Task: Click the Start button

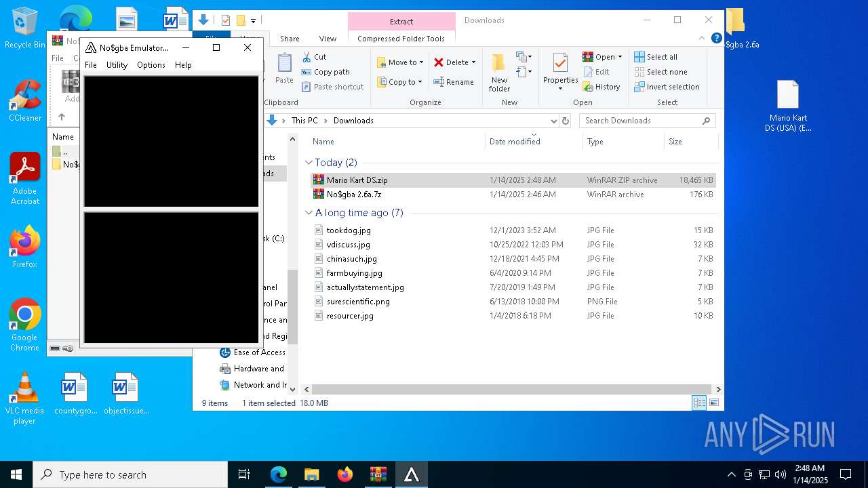Action: pyautogui.click(x=16, y=474)
